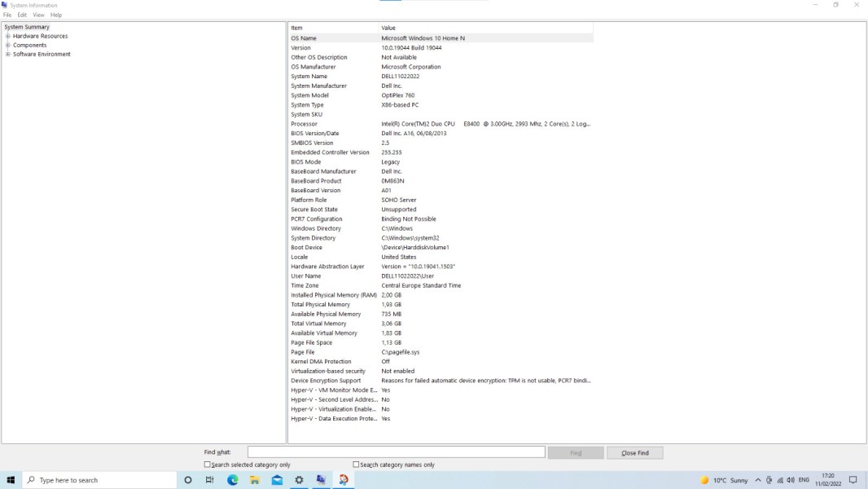Screen dimensions: 868x489
Task: Open the System Information icon in the taskbar
Action: (x=321, y=480)
